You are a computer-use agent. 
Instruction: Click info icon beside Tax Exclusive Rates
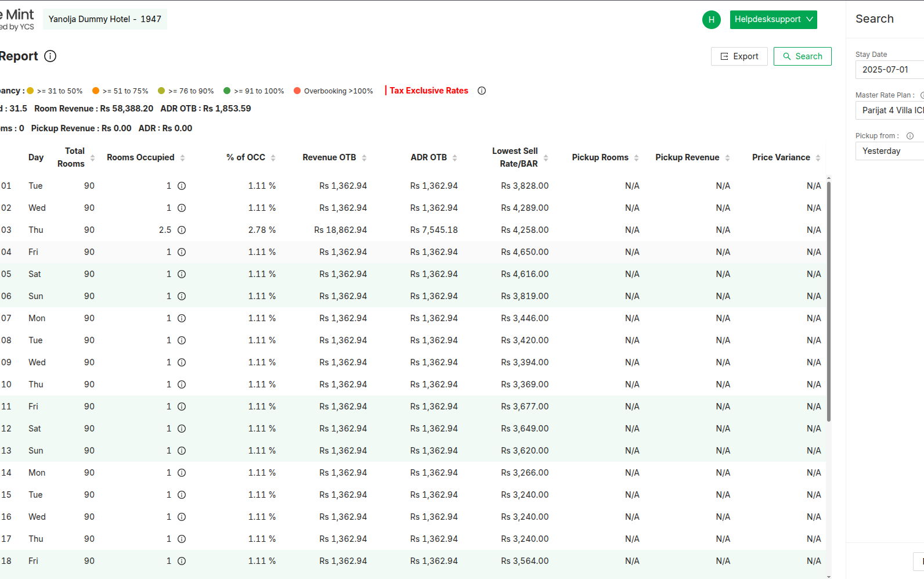pos(482,91)
